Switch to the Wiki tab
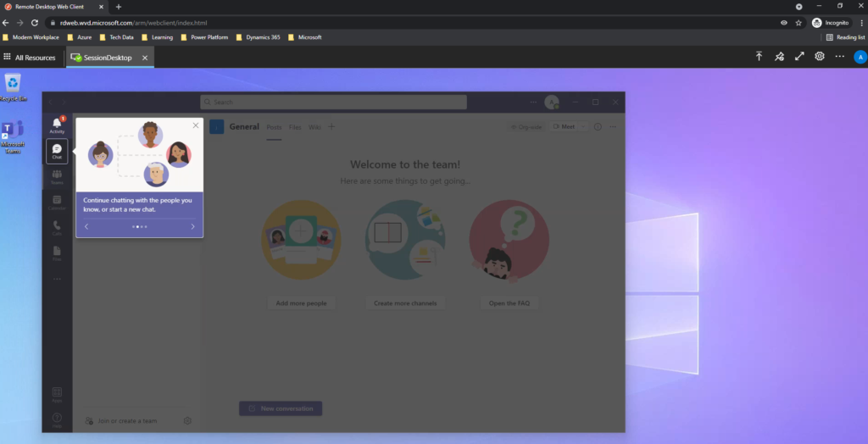The width and height of the screenshot is (868, 444). click(x=314, y=127)
